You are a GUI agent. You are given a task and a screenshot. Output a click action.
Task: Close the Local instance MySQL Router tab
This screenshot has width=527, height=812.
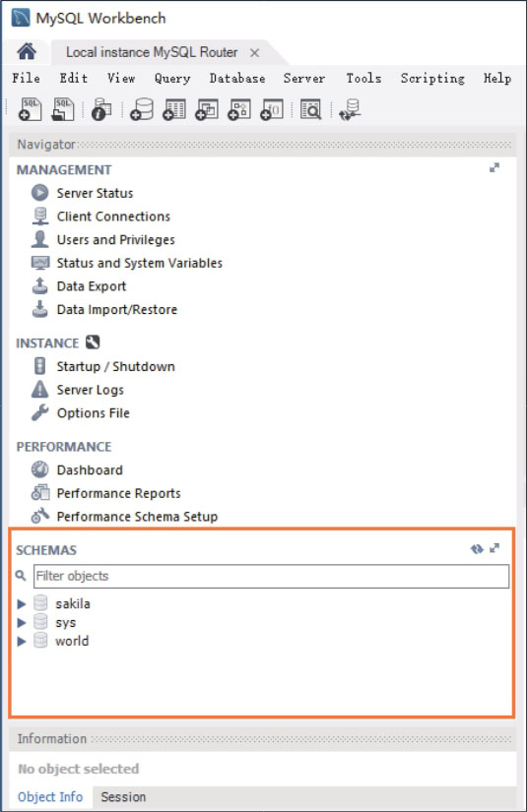point(254,53)
